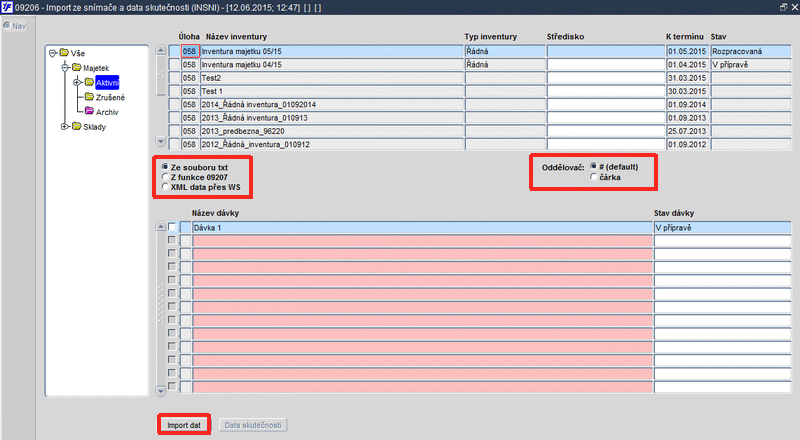Select the Ze souboru txt radio button

pyautogui.click(x=165, y=167)
